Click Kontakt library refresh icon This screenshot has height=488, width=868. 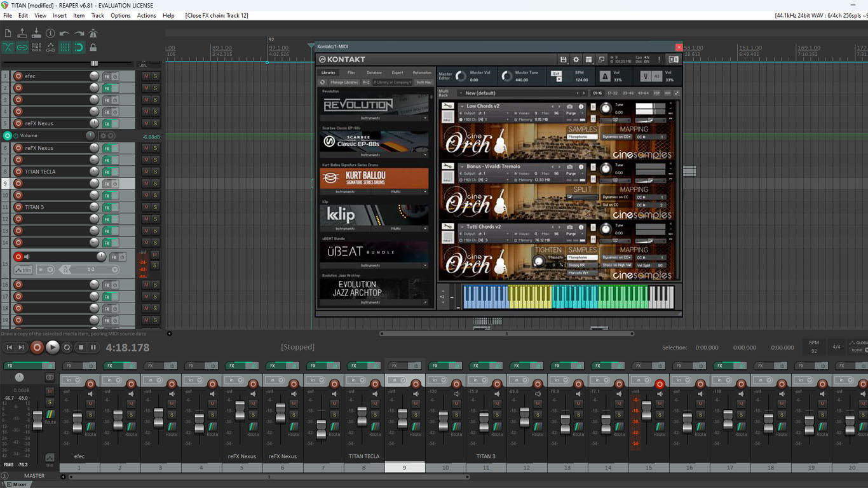coord(323,82)
